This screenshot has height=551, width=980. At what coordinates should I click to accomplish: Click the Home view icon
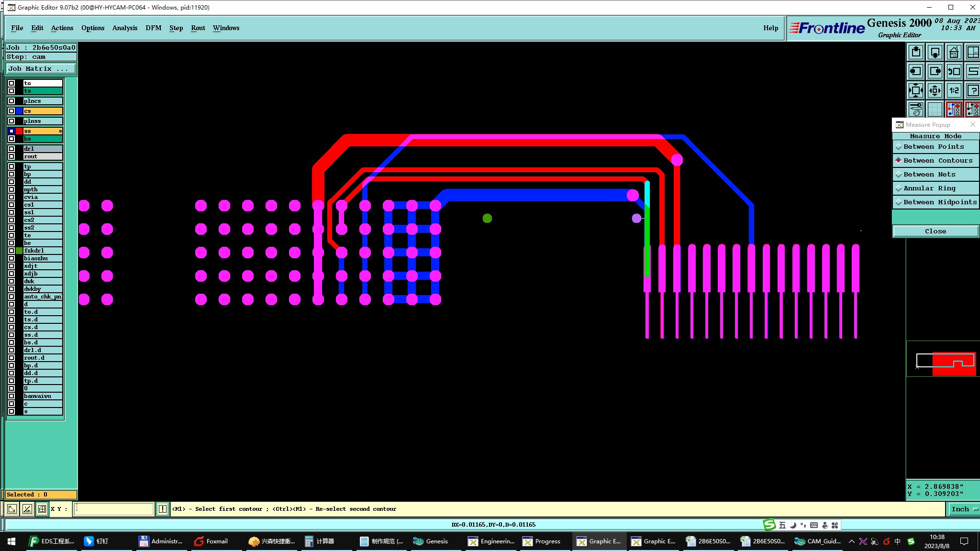tap(954, 52)
